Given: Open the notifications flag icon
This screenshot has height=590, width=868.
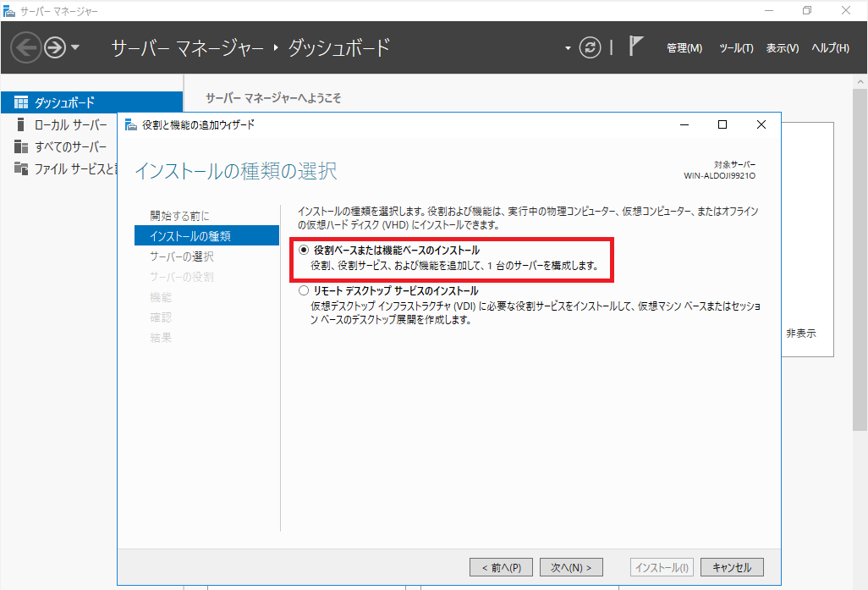Looking at the screenshot, I should [x=636, y=46].
